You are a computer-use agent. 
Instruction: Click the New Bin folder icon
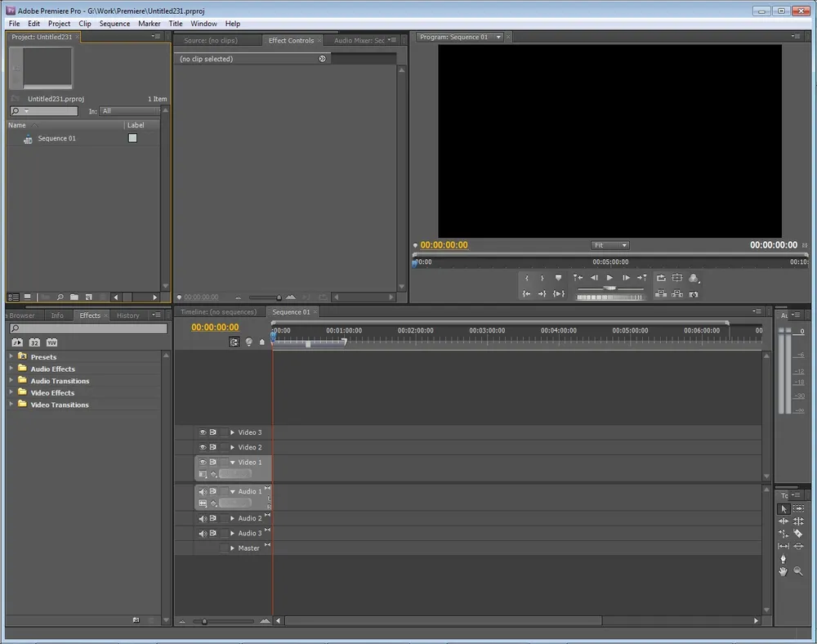click(x=74, y=297)
